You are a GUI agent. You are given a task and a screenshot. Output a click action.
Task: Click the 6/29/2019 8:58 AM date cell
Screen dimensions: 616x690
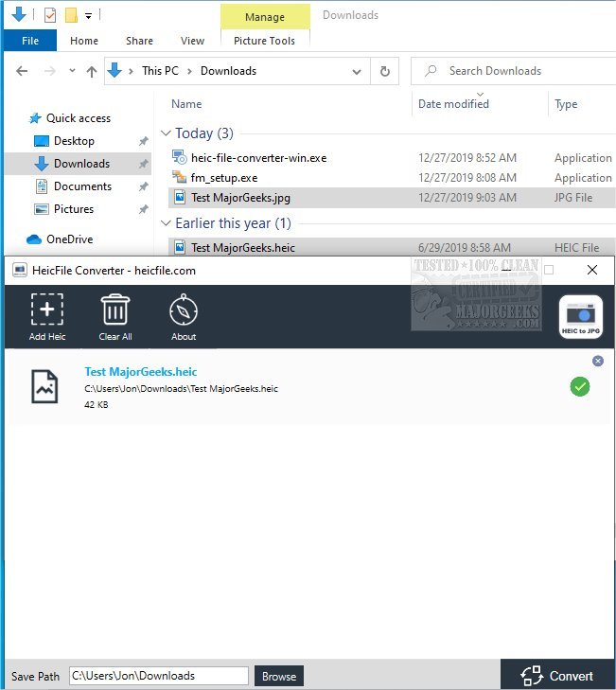click(x=465, y=248)
